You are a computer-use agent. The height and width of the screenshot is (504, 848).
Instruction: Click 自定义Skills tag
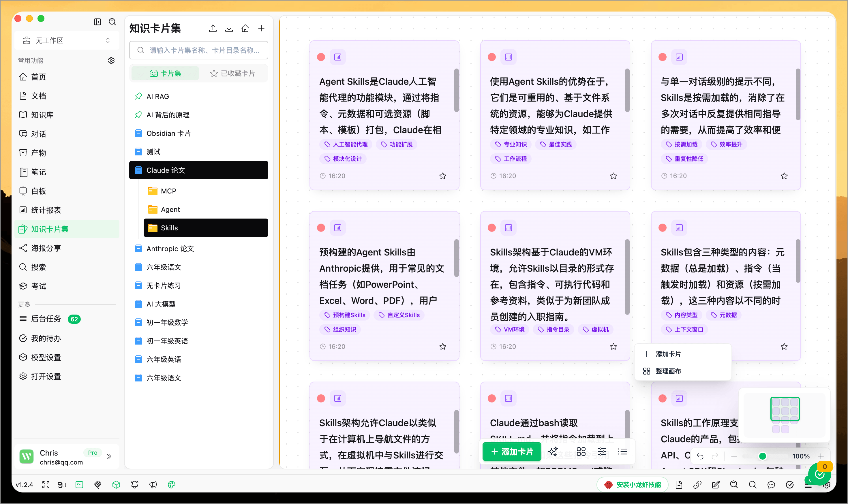click(x=399, y=315)
